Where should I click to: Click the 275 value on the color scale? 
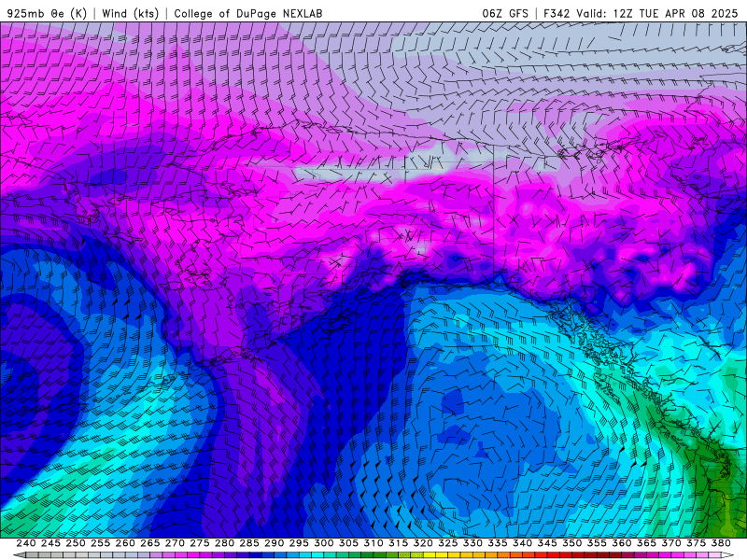point(200,543)
